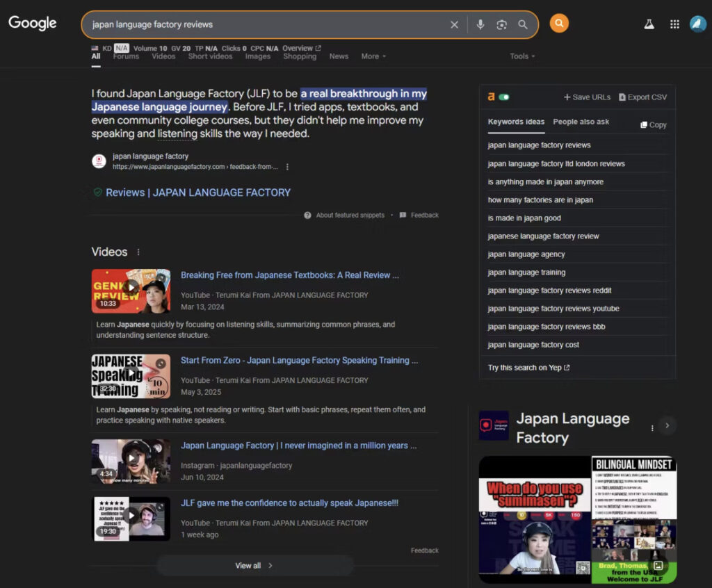Toggle the Ahrefs sidebar switch
Viewport: 712px width, 588px height.
coord(504,97)
